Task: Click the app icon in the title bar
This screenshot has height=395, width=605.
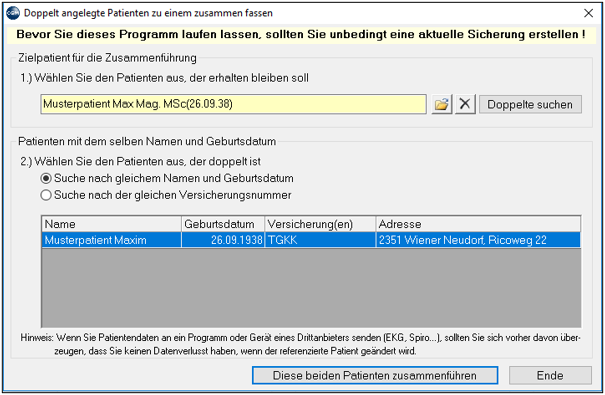Action: [x=13, y=13]
